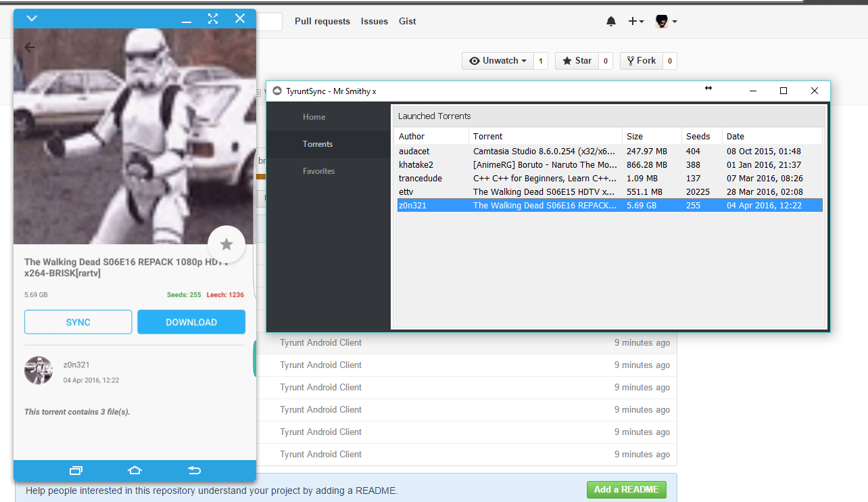The width and height of the screenshot is (868, 502).
Task: Click the DOWNLOAD button
Action: coord(191,322)
